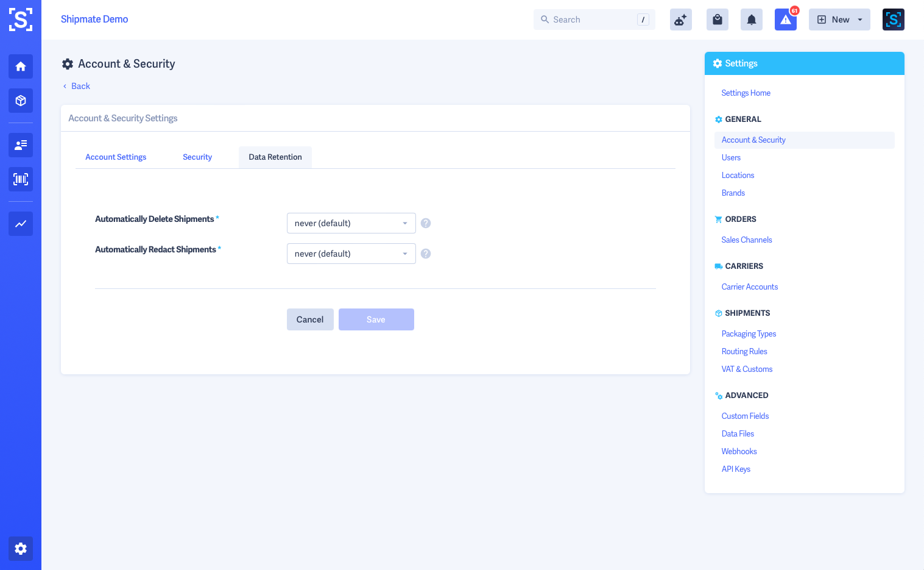Viewport: 924px width, 570px height.
Task: Expand the New button dropdown arrow
Action: [858, 19]
